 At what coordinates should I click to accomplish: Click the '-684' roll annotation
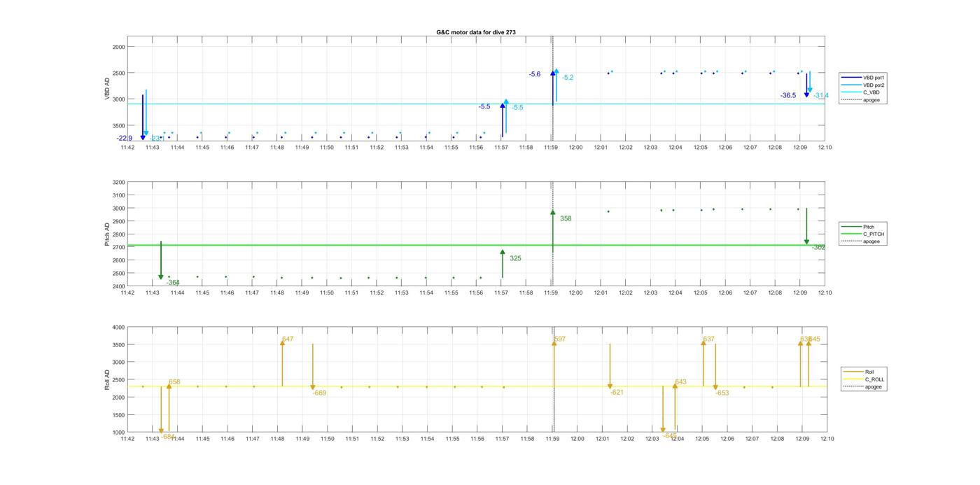tap(168, 437)
